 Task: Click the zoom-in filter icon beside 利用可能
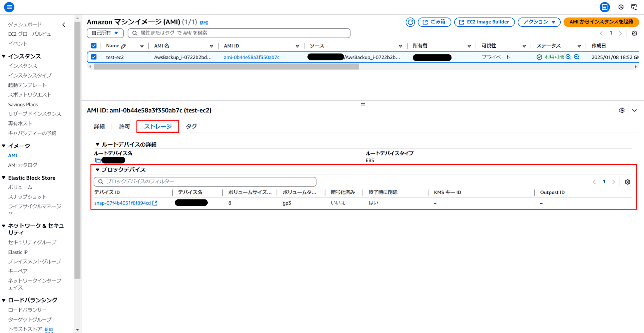[x=568, y=57]
